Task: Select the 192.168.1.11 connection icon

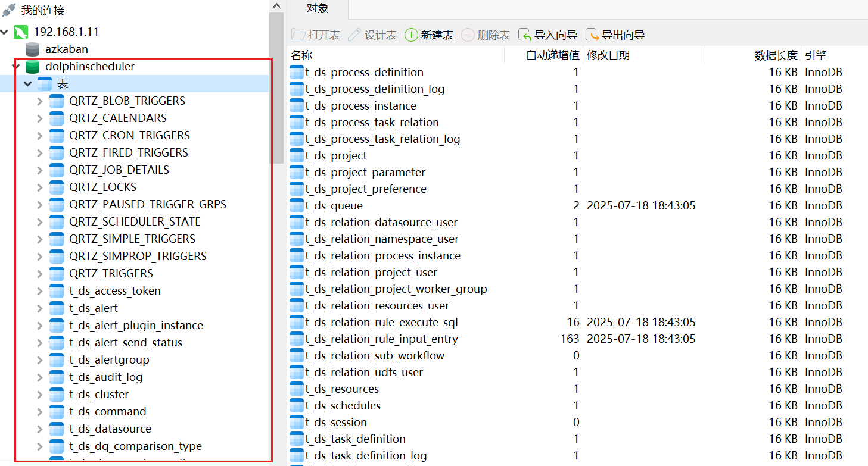Action: (x=21, y=32)
